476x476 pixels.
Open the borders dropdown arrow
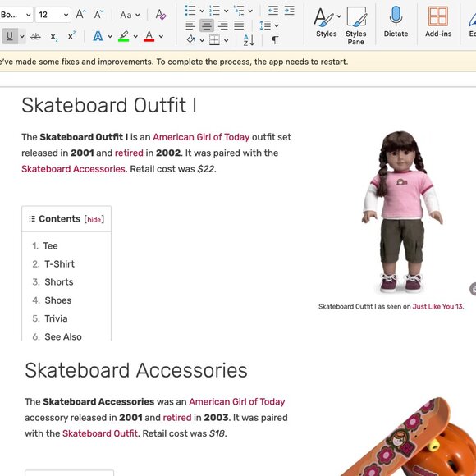pyautogui.click(x=227, y=40)
